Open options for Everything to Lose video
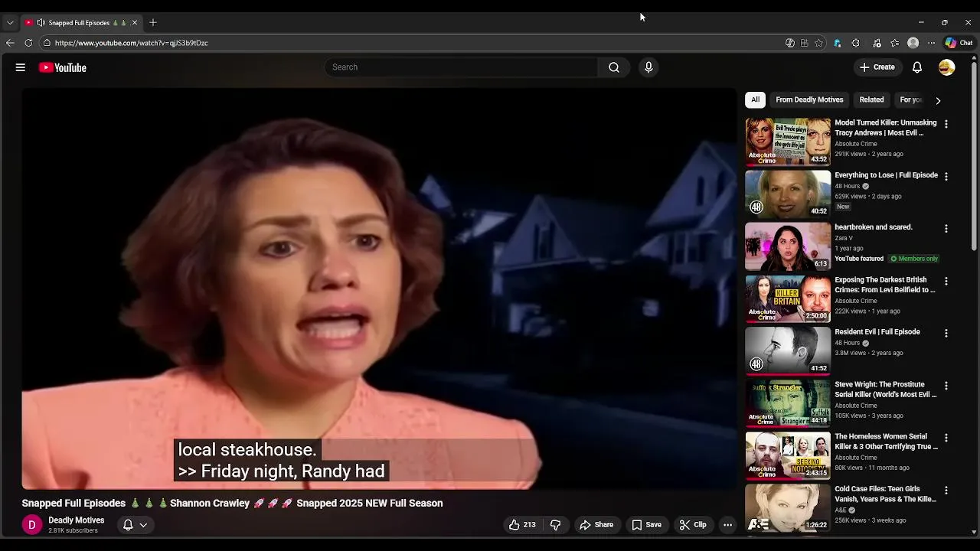The height and width of the screenshot is (551, 980). click(946, 176)
